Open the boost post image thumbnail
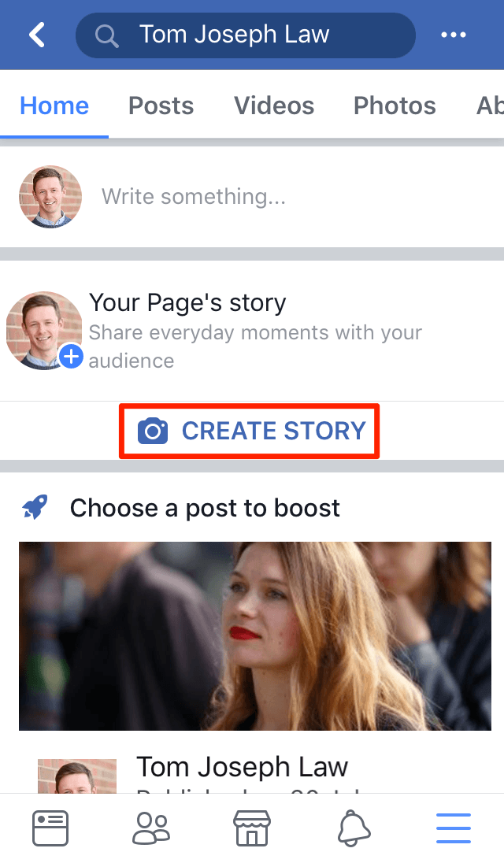The height and width of the screenshot is (863, 504). [x=255, y=635]
